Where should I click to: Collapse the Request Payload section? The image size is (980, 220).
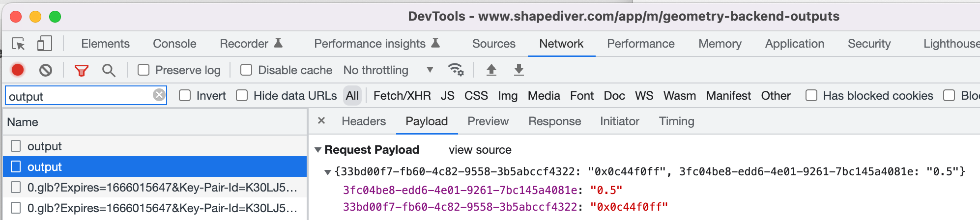(318, 150)
